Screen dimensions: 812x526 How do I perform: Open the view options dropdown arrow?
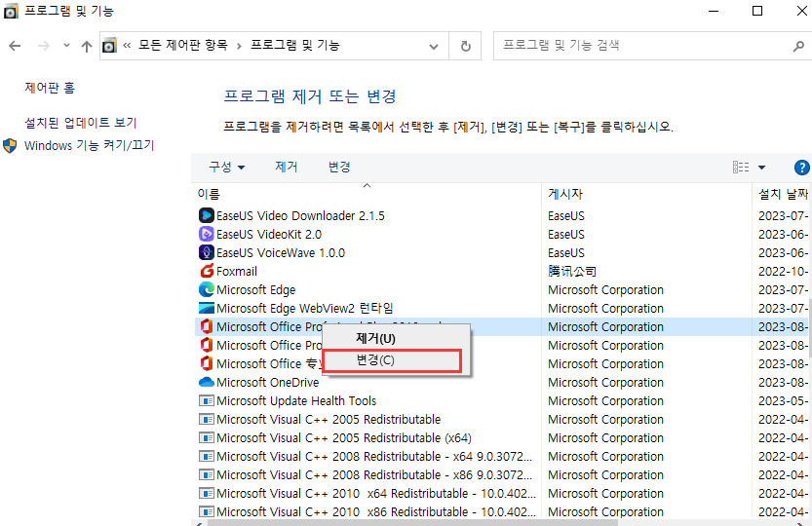coord(761,168)
